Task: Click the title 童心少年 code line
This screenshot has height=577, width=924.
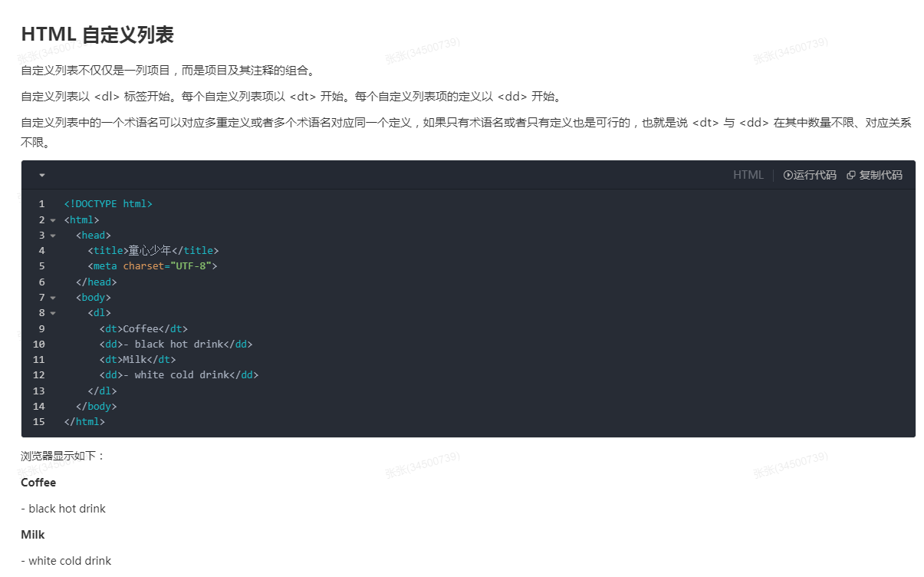Action: tap(153, 251)
